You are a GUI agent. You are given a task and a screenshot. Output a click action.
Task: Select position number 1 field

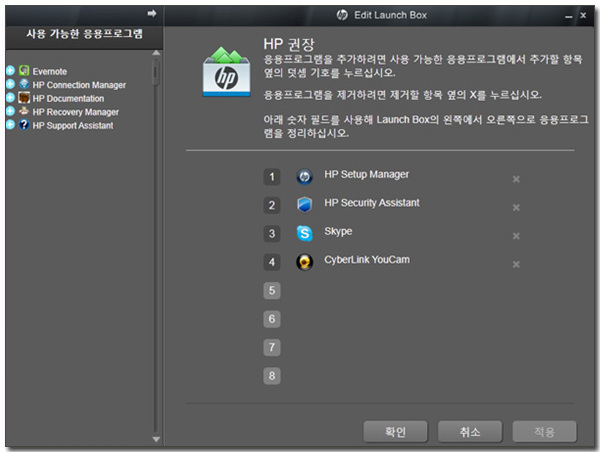pos(272,177)
